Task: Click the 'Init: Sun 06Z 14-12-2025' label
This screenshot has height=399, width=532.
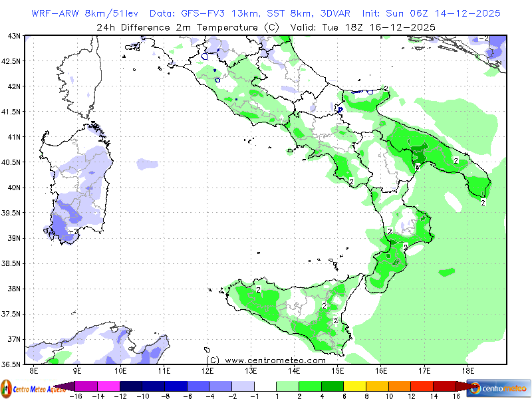Action: tap(431, 13)
